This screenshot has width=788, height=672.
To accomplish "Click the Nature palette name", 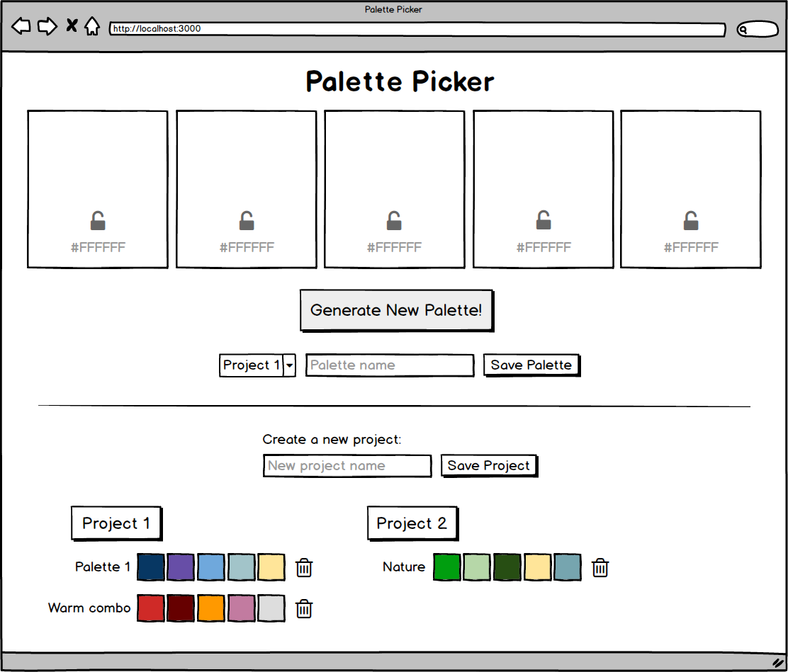I will pos(404,567).
